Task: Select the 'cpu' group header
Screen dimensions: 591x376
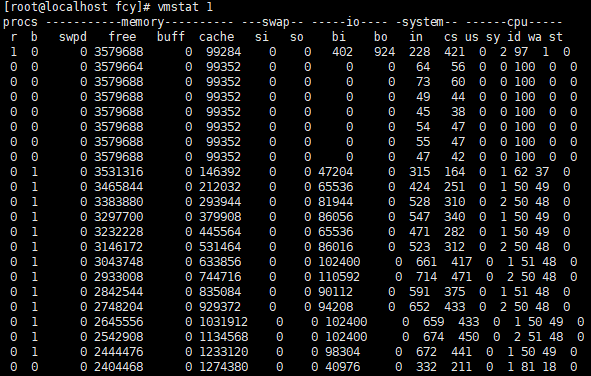Action: pyautogui.click(x=517, y=23)
